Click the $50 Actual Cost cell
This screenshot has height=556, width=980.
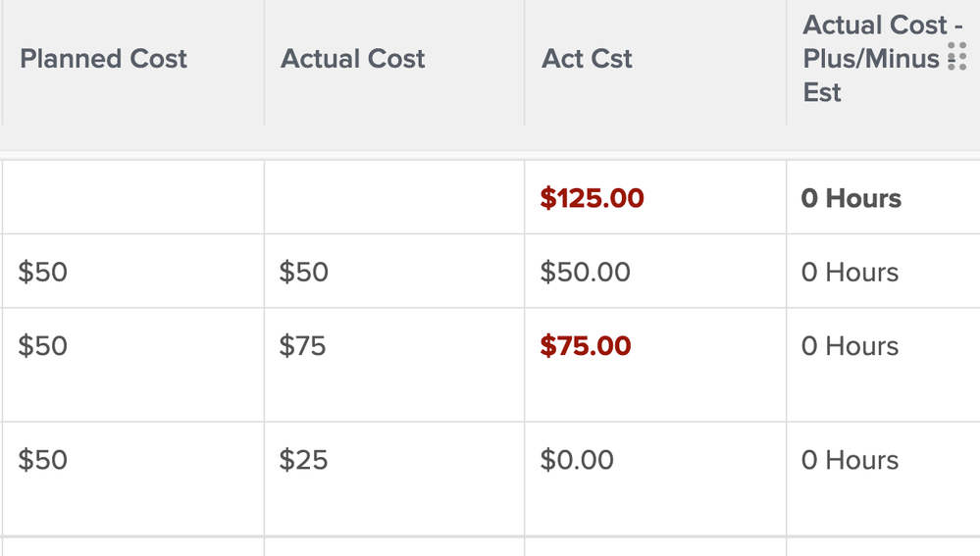tap(302, 272)
